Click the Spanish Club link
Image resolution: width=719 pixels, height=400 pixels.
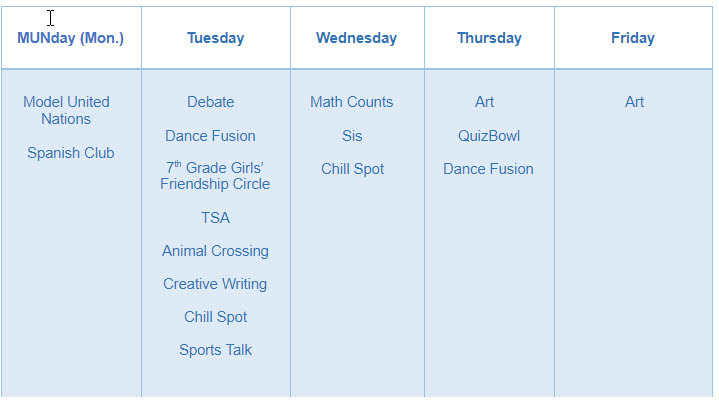tap(70, 153)
